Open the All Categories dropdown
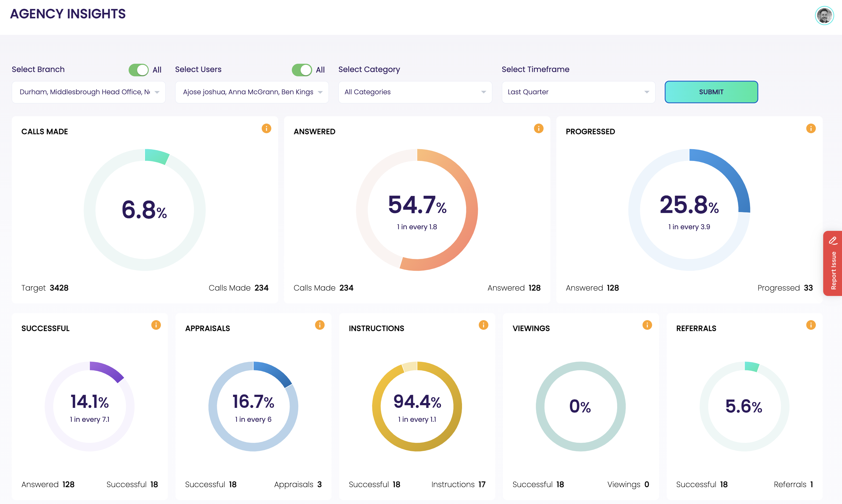 coord(415,92)
